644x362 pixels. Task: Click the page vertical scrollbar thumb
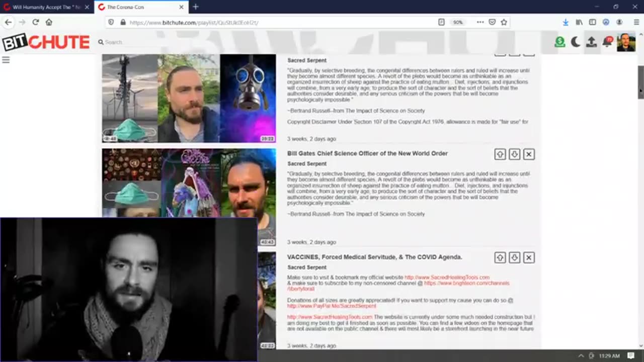(x=640, y=81)
